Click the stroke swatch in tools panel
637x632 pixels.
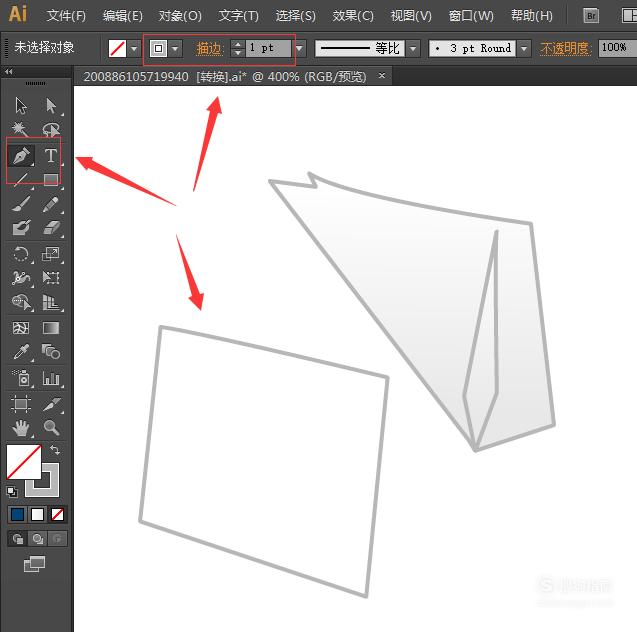[51, 489]
